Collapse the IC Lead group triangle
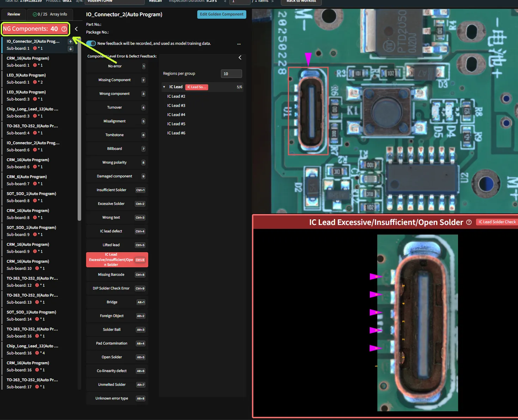The height and width of the screenshot is (420, 518). tap(164, 87)
